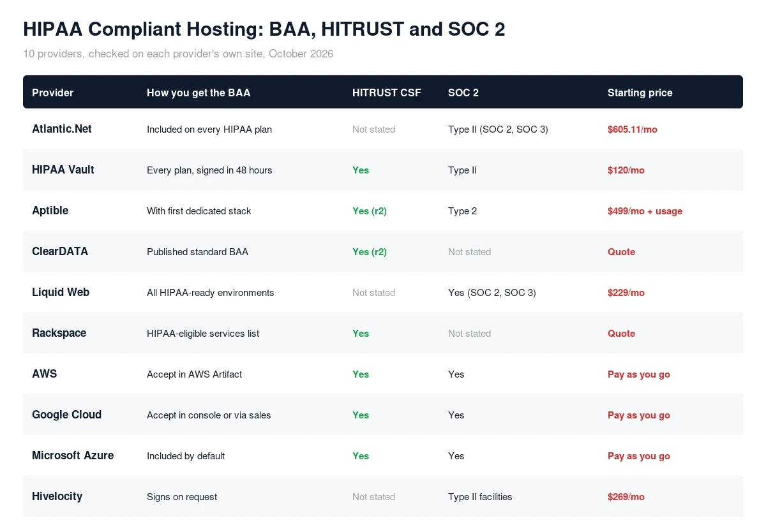766x532 pixels.
Task: Select the Liquid Web provider name
Action: click(61, 292)
